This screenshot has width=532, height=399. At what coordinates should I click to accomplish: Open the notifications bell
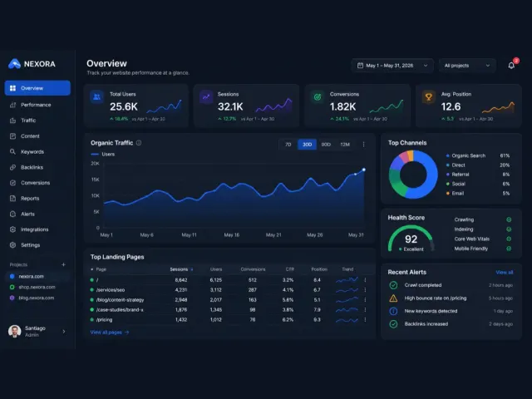pyautogui.click(x=511, y=66)
